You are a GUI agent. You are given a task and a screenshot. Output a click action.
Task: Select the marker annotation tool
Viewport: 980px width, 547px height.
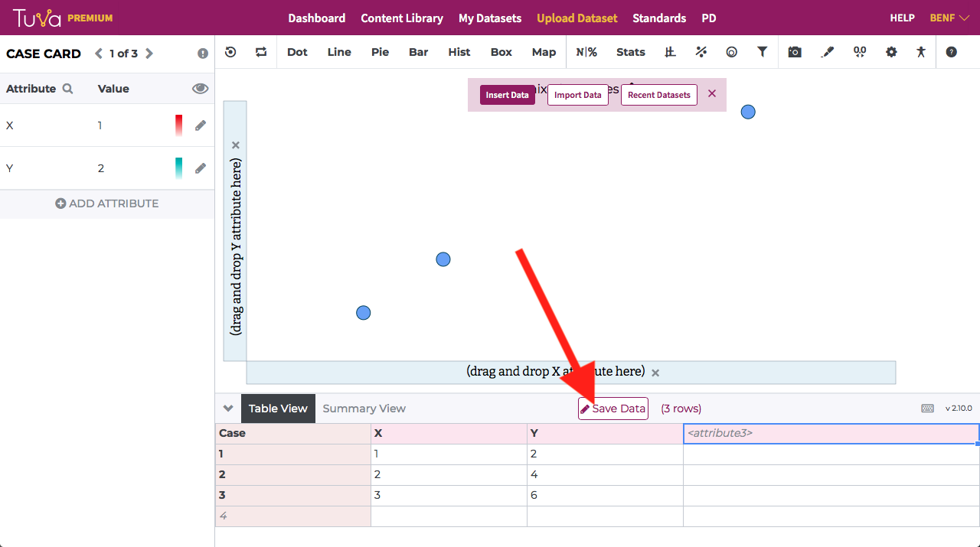tap(827, 52)
